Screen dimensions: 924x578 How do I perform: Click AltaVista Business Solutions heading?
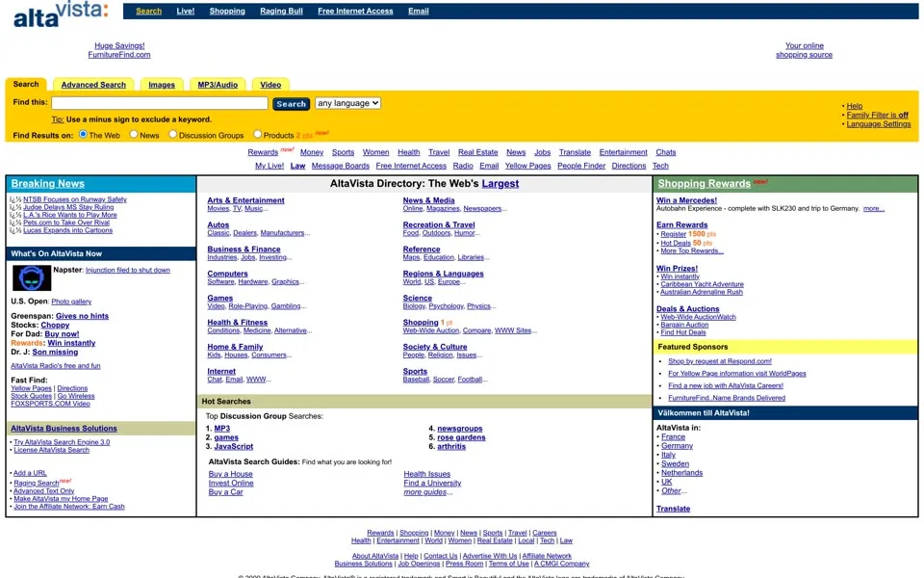pos(64,429)
